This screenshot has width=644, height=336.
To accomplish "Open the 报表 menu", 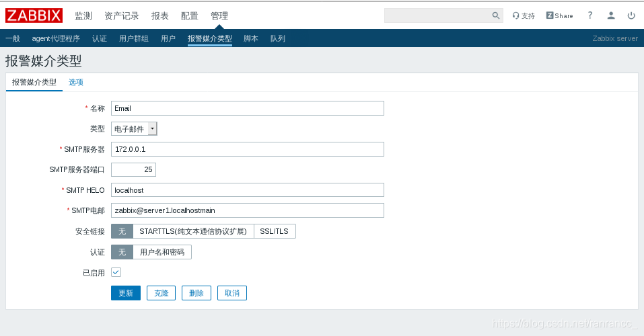I will 159,16.
